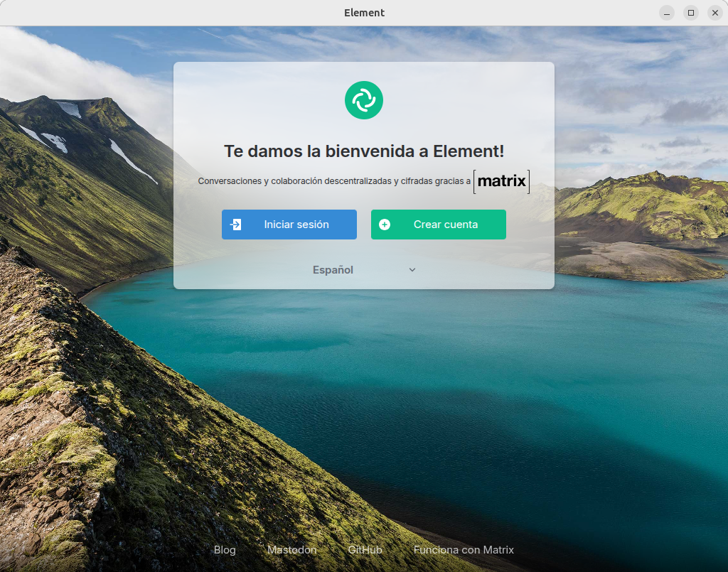Click the chevron next to Español
Screen dimensions: 728x572
tap(412, 269)
